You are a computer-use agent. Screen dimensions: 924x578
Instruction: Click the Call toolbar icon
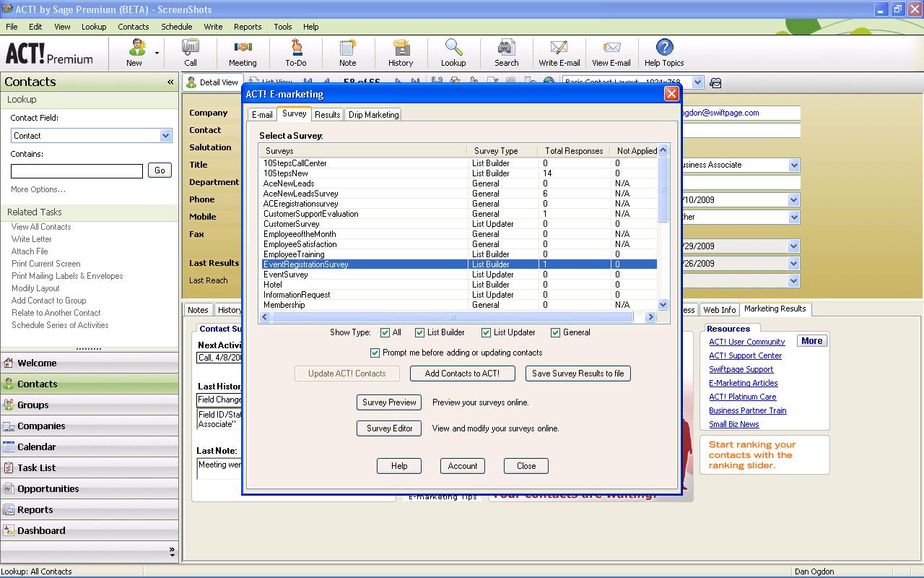(191, 53)
